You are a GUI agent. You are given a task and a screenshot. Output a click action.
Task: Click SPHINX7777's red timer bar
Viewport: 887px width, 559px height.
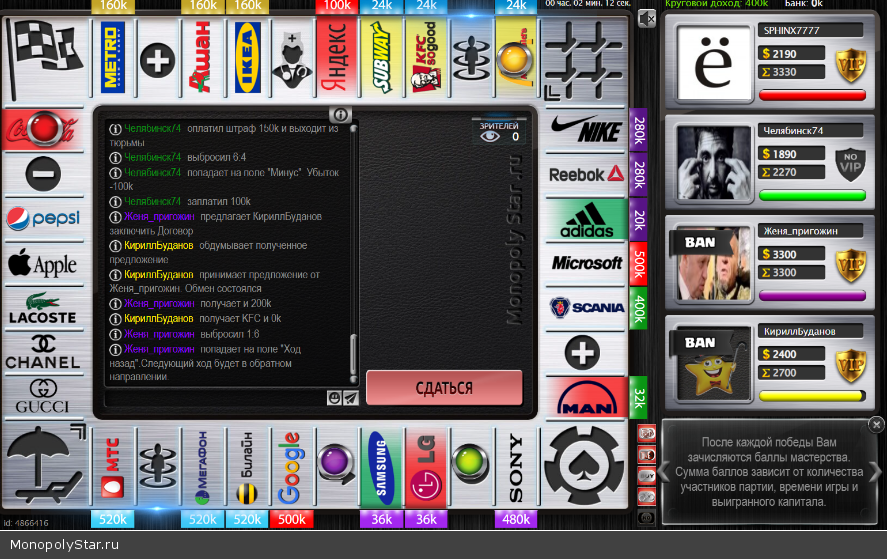pos(812,95)
